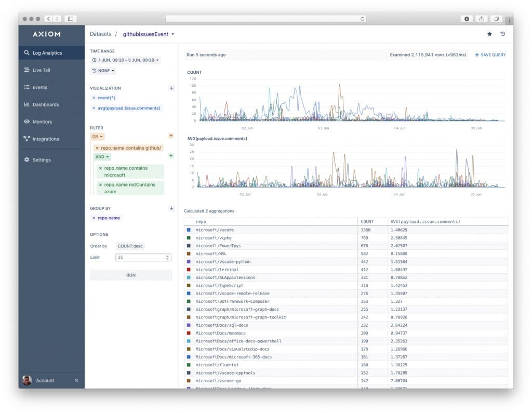Go to Dashboards via sidebar icon
Screen dimensions: 532x413
(x=46, y=104)
